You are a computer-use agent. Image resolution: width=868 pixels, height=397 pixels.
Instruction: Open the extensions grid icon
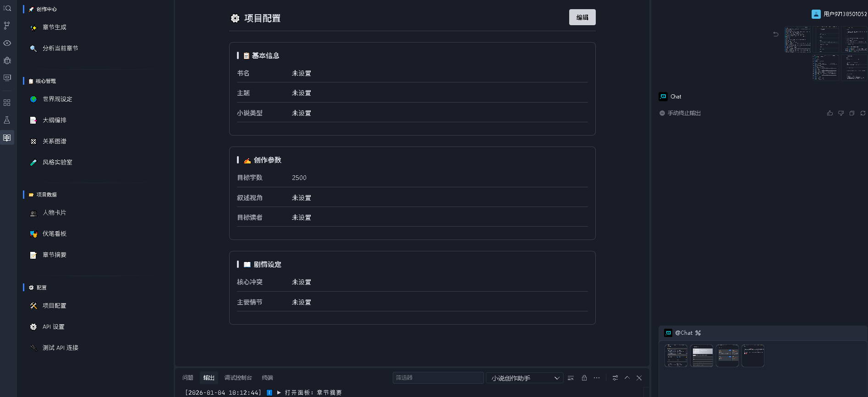click(x=7, y=103)
